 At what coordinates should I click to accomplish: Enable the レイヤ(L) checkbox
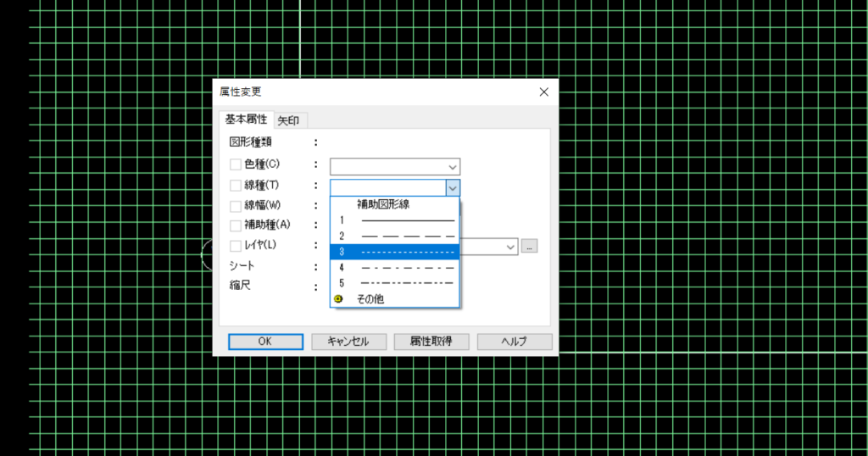236,246
